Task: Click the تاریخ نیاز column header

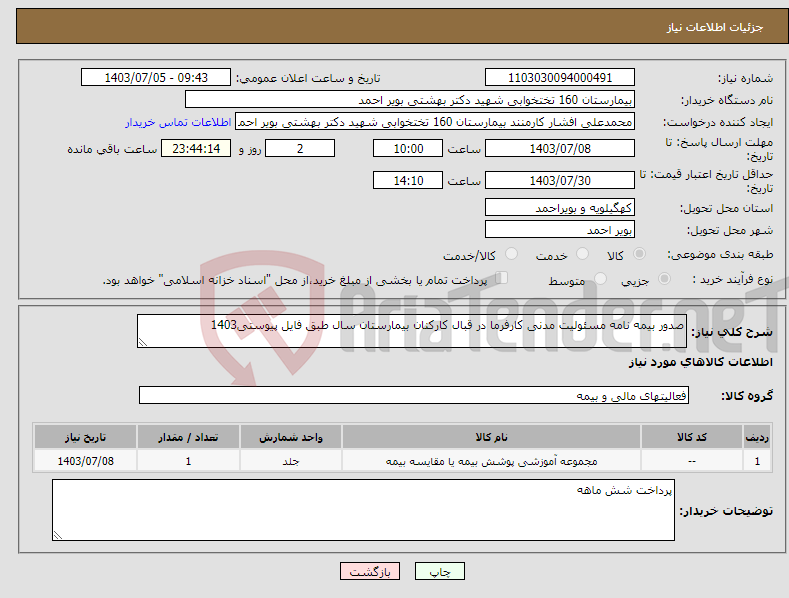Action: pos(85,437)
